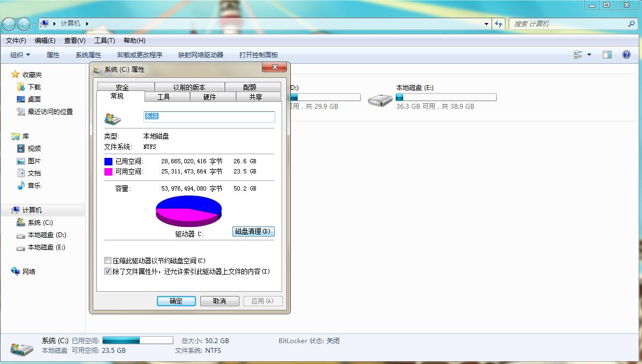The image size is (642, 364).
Task: Click the Libraries icon in sidebar
Action: coord(16,136)
